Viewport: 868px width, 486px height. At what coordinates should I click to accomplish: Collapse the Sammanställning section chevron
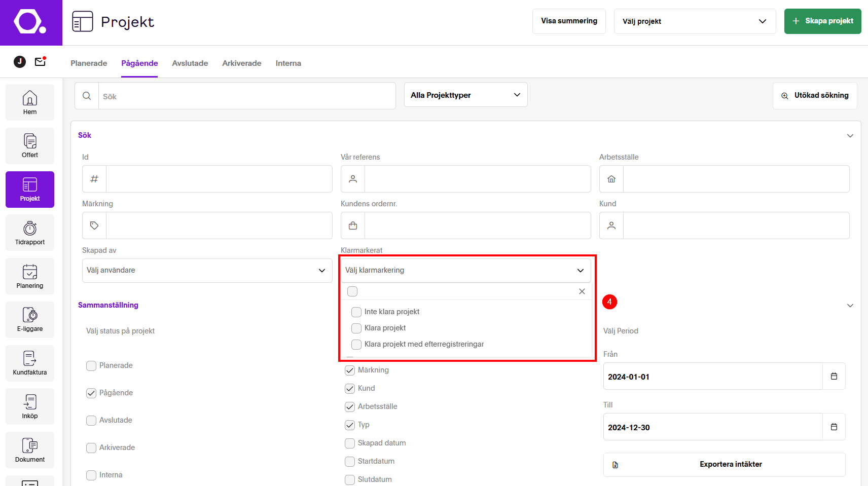point(850,306)
